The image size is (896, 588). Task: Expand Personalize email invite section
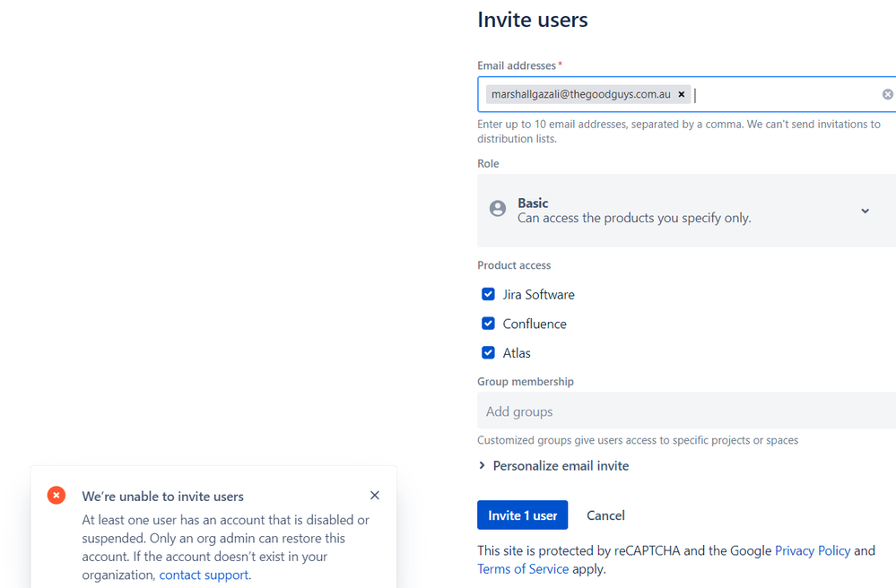pos(553,466)
